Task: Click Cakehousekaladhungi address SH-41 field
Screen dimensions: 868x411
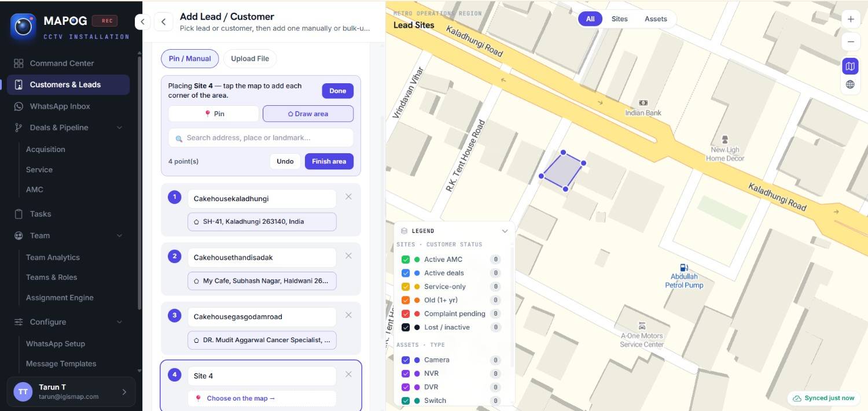Action: coord(262,222)
